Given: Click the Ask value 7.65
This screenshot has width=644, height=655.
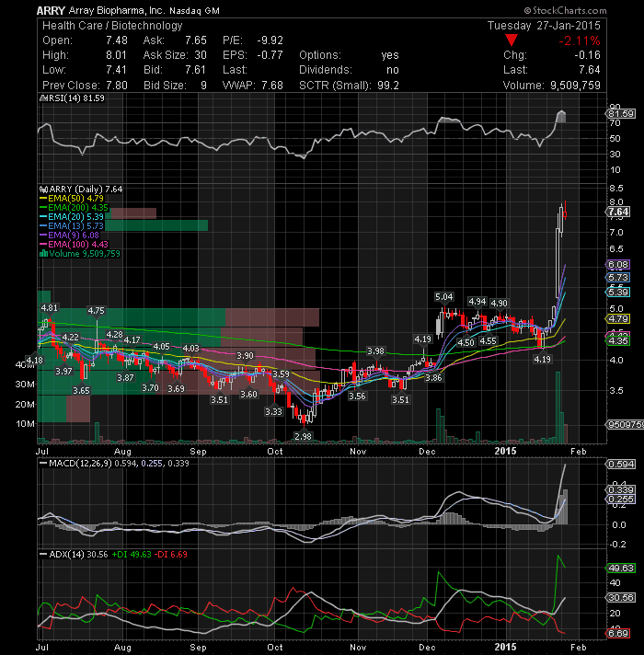Looking at the screenshot, I should (196, 40).
